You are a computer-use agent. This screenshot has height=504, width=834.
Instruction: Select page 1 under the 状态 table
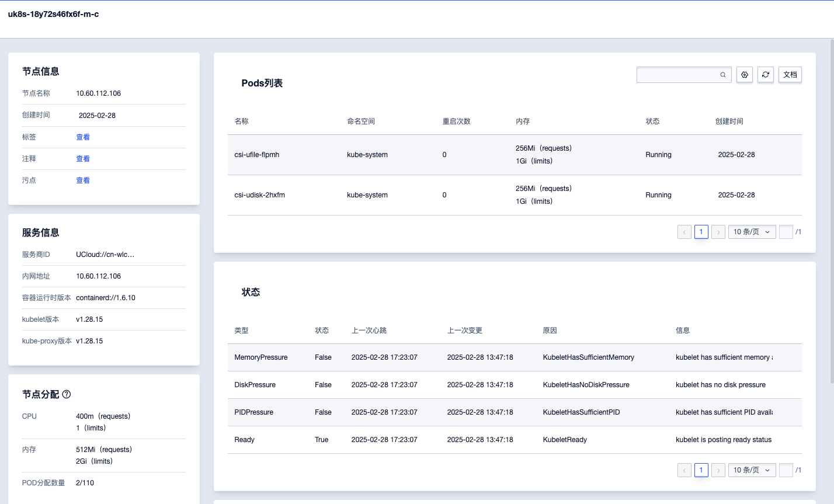tap(701, 470)
